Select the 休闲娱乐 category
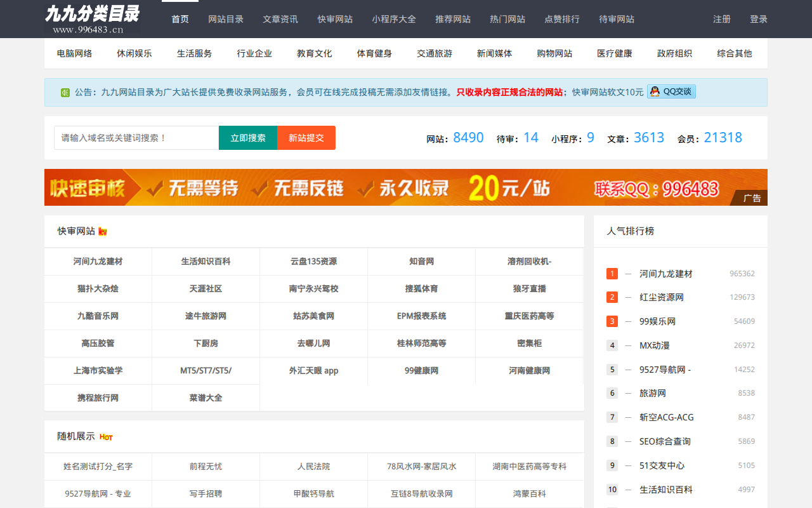The width and height of the screenshot is (812, 508). [134, 53]
